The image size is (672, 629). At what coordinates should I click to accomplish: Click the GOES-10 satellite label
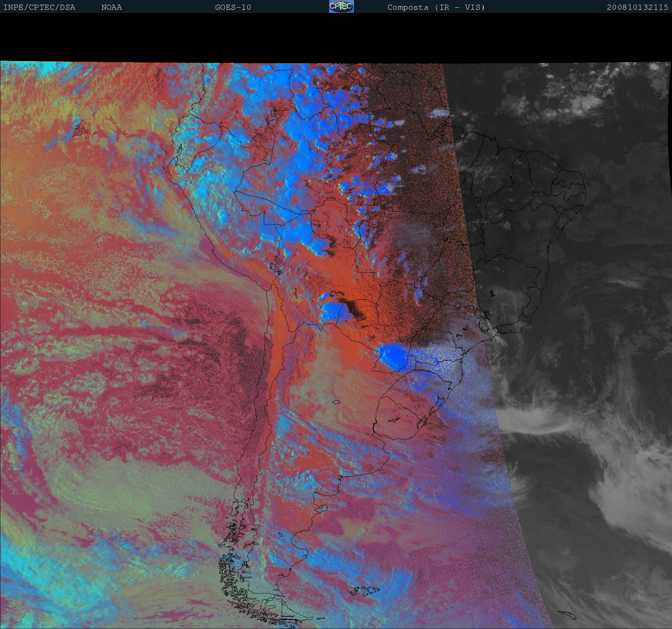coord(233,7)
